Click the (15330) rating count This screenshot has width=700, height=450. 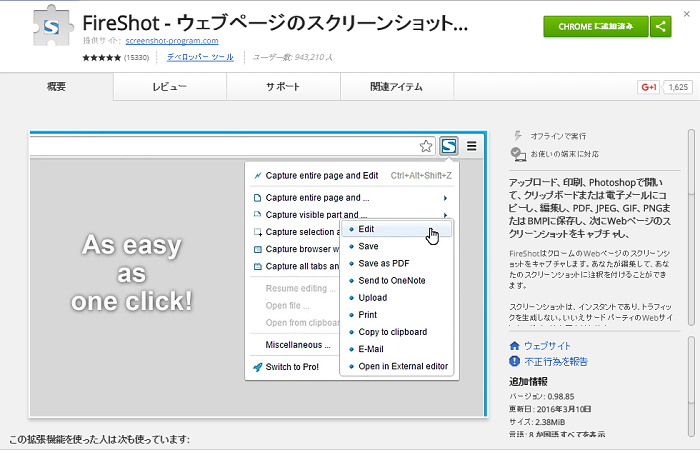[136, 58]
